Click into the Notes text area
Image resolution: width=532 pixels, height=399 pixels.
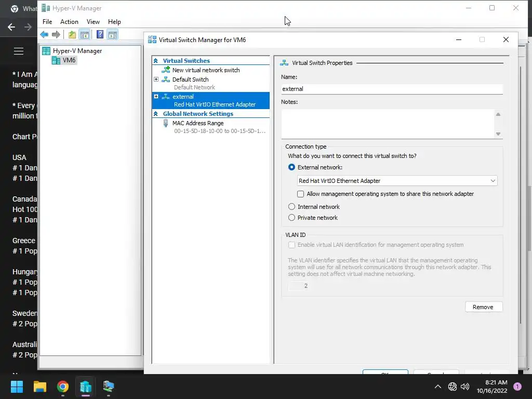coord(388,124)
